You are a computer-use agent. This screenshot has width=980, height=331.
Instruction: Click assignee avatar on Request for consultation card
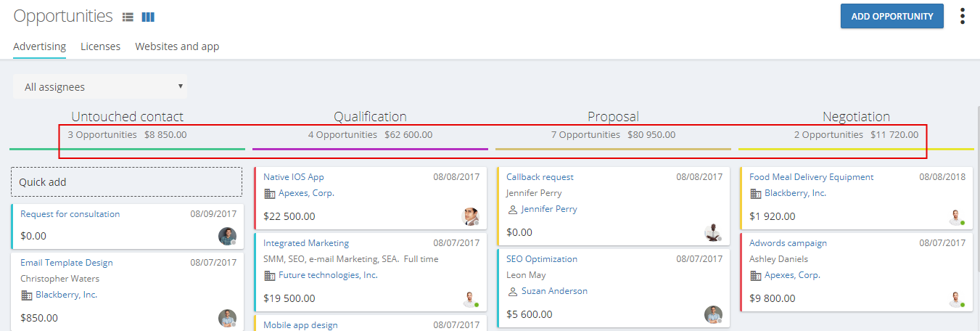pyautogui.click(x=227, y=236)
